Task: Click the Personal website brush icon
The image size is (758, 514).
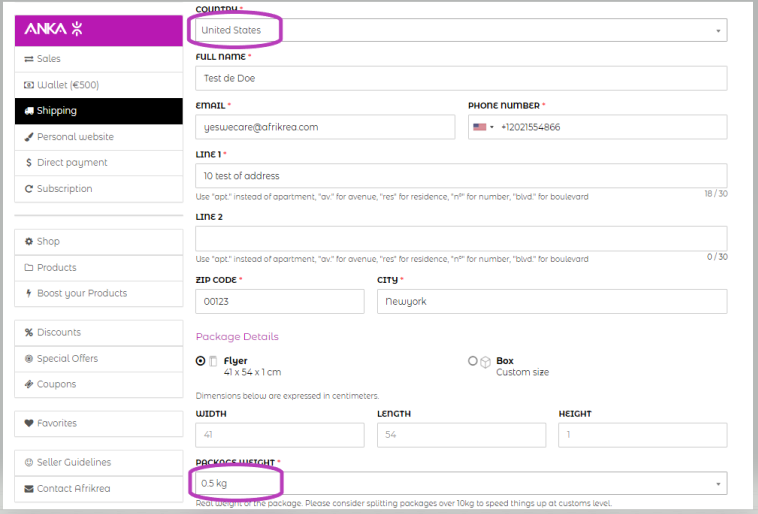Action: [29, 137]
